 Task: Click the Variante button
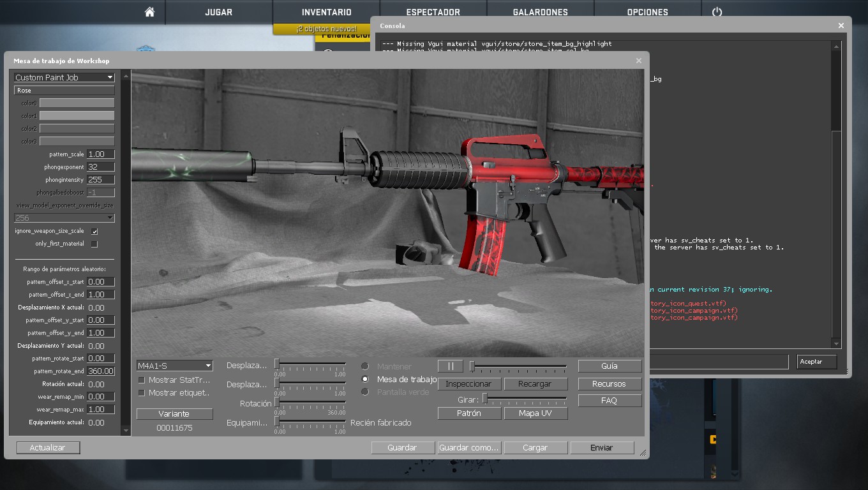click(x=174, y=413)
